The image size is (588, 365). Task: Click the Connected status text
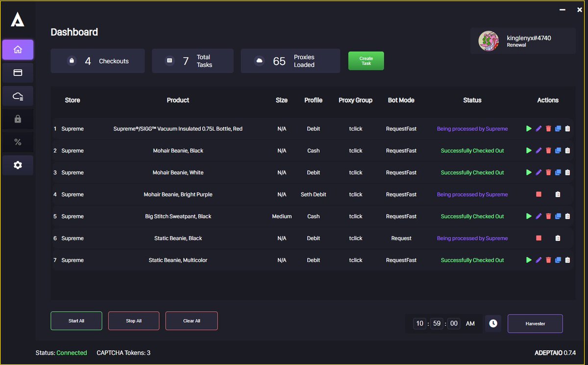72,353
